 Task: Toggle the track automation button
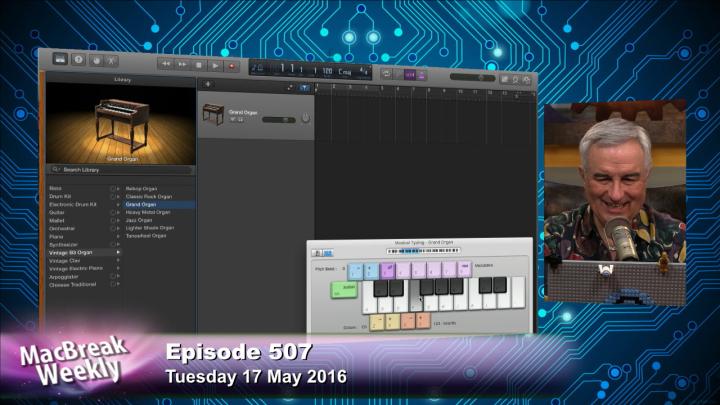[290, 87]
